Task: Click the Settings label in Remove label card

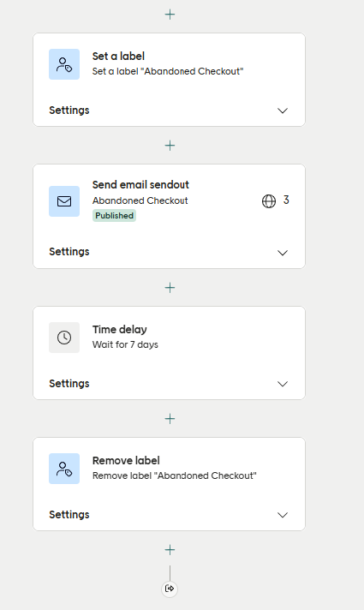Action: pos(69,514)
